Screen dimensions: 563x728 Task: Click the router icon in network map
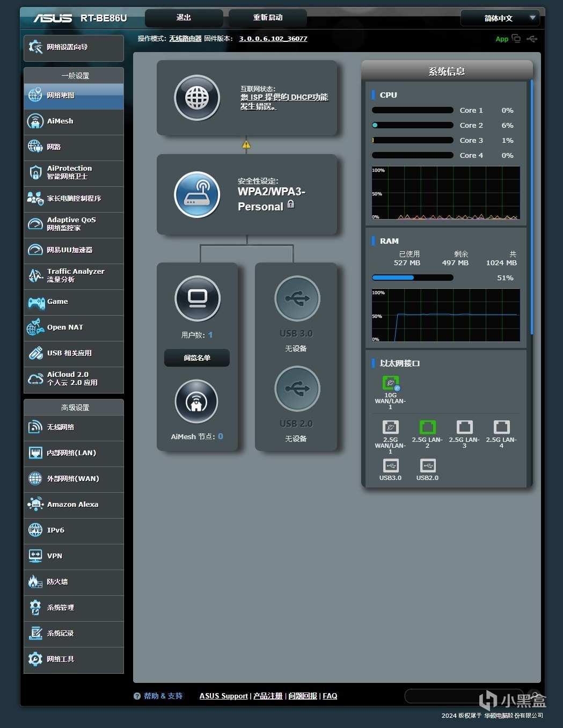pos(197,195)
